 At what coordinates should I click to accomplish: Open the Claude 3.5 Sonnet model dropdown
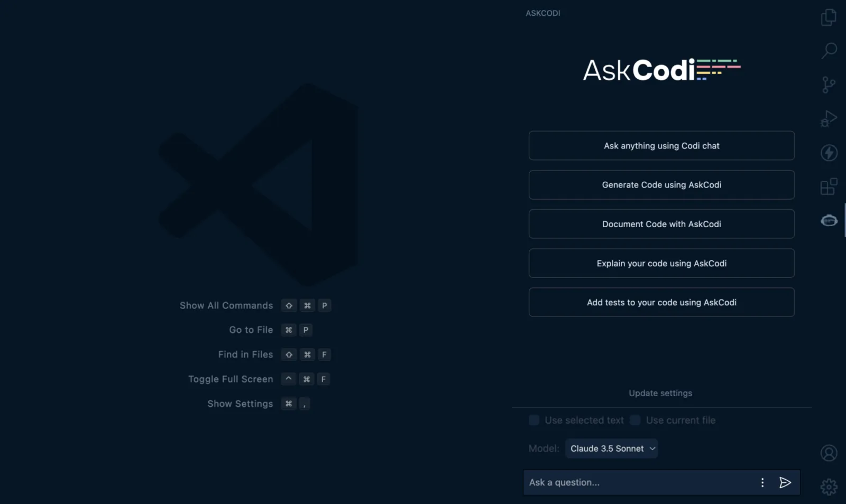612,449
